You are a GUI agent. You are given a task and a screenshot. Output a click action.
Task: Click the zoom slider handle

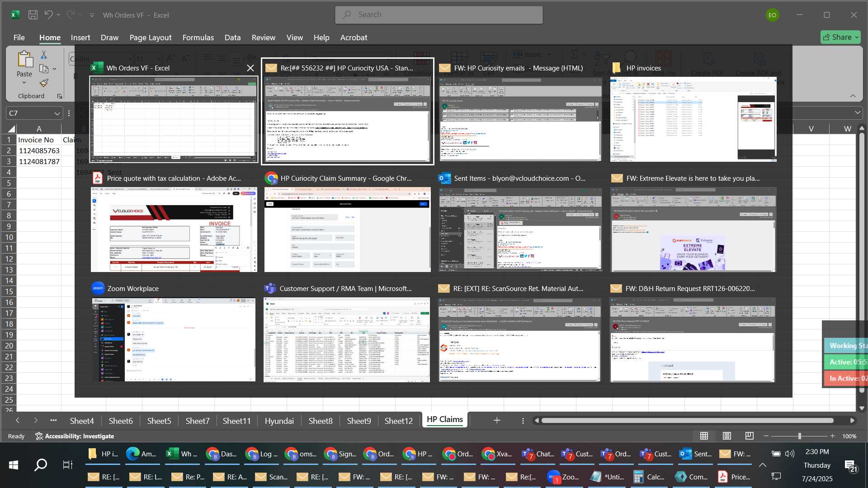[799, 436]
